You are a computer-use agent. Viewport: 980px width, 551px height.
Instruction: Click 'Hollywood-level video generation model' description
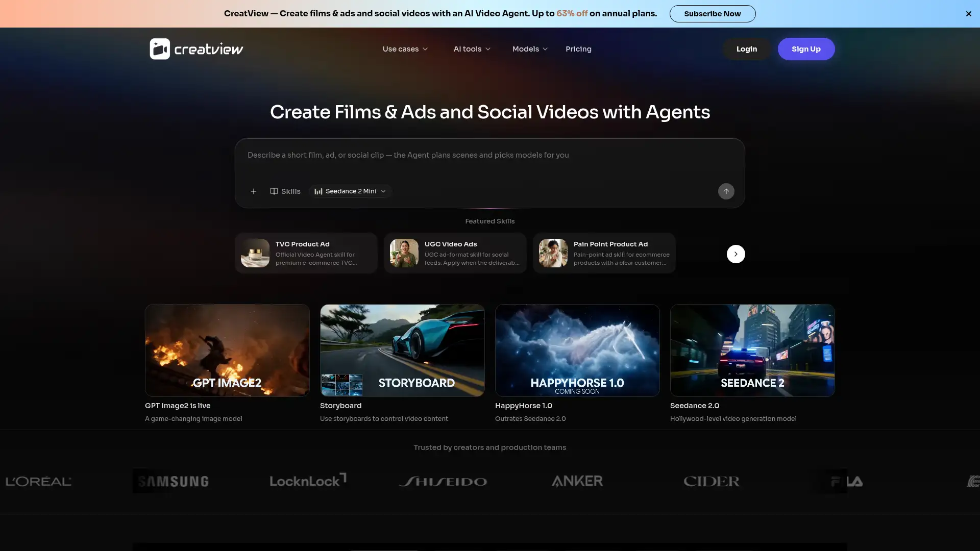coord(733,419)
